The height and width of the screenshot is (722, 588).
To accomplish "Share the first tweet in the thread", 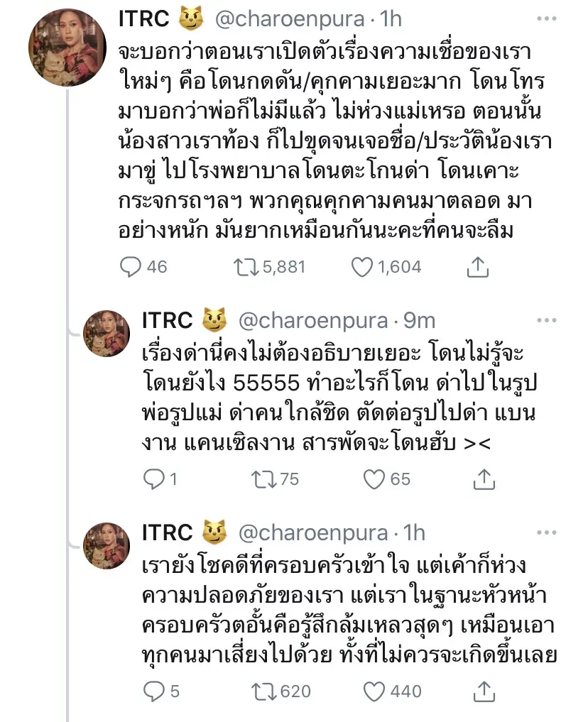I will (478, 267).
